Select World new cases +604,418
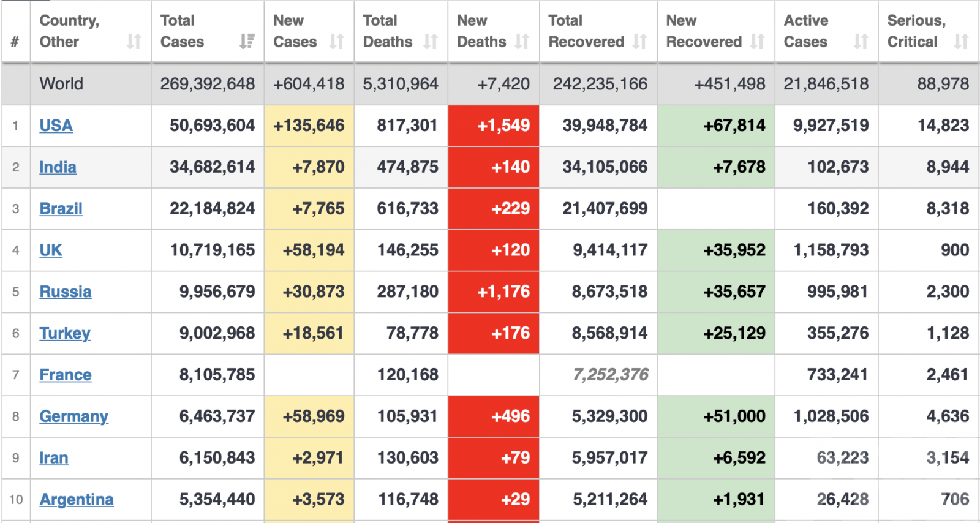This screenshot has height=523, width=980. 309,84
